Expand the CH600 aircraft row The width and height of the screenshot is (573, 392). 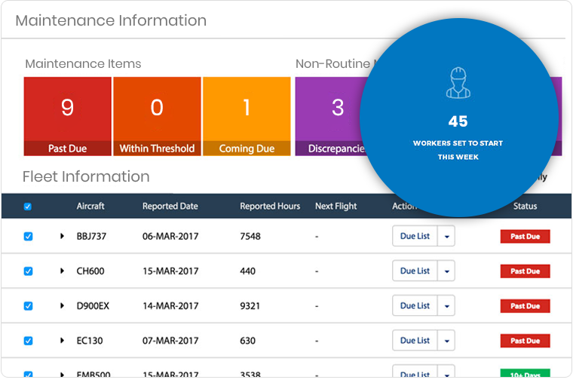coord(62,271)
